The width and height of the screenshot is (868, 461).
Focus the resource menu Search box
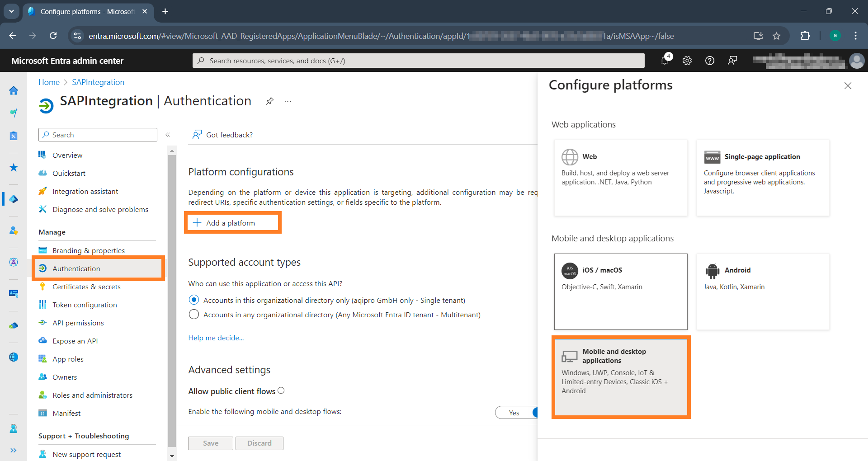pos(98,135)
